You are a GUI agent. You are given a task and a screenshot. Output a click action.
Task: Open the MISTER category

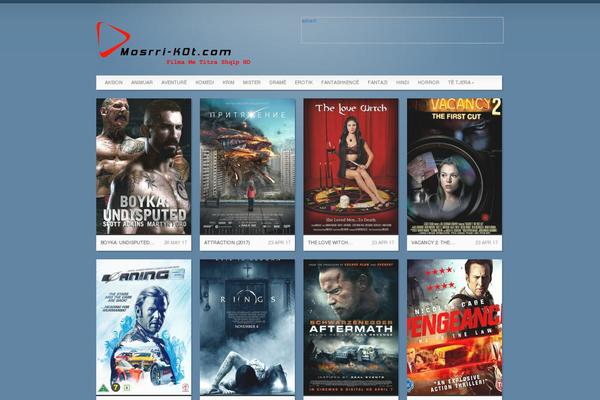(252, 82)
